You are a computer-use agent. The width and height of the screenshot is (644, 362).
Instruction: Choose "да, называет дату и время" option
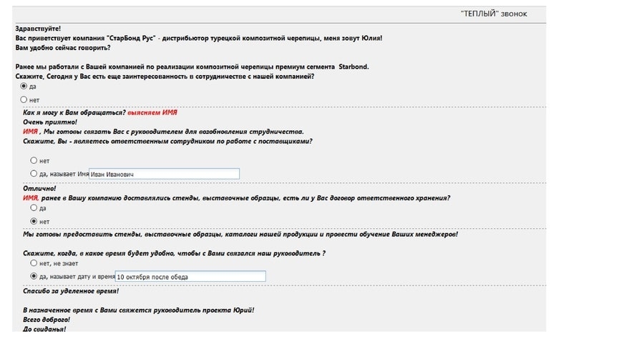pos(34,276)
